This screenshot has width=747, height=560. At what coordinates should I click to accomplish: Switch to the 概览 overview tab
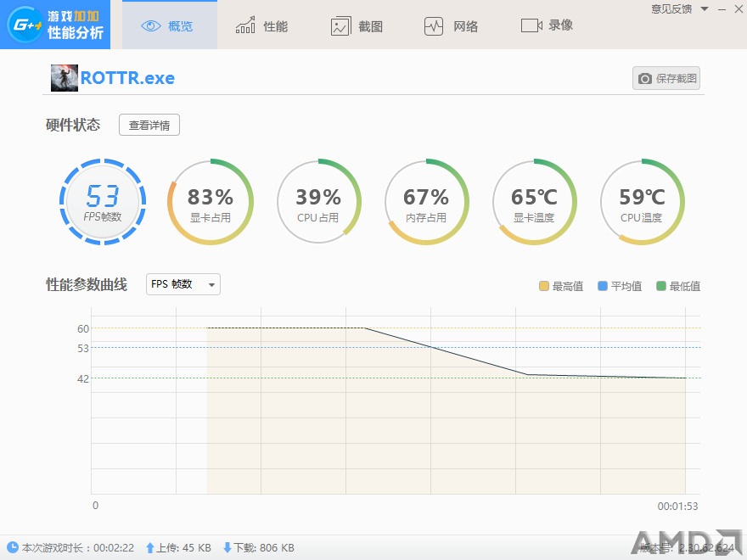(170, 25)
